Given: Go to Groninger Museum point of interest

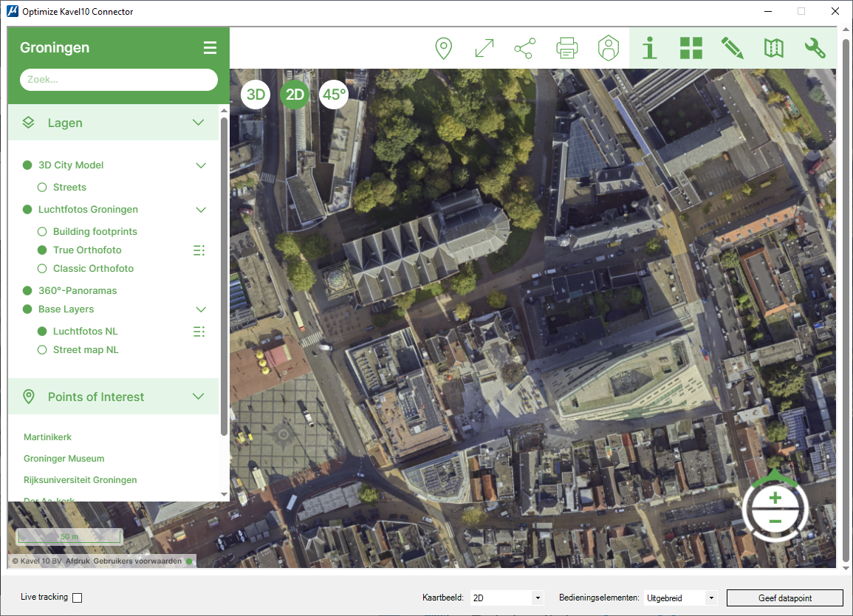Looking at the screenshot, I should coord(64,459).
